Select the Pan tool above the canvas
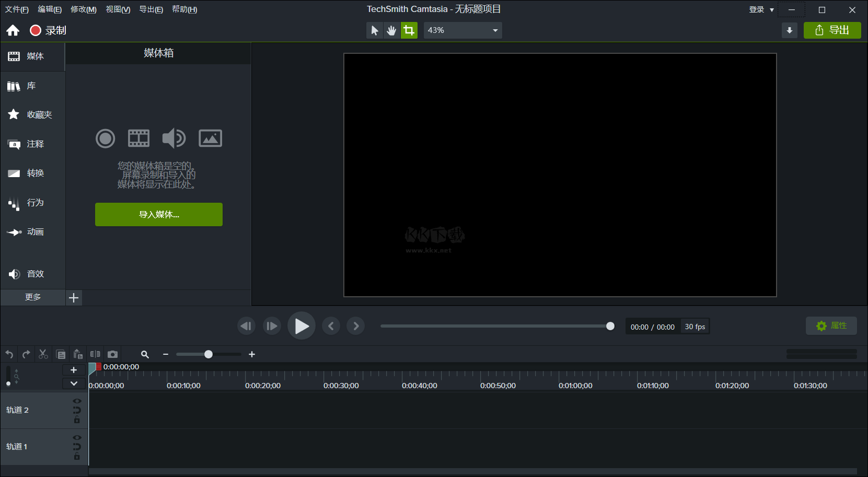Viewport: 868px width, 477px height. click(x=391, y=30)
